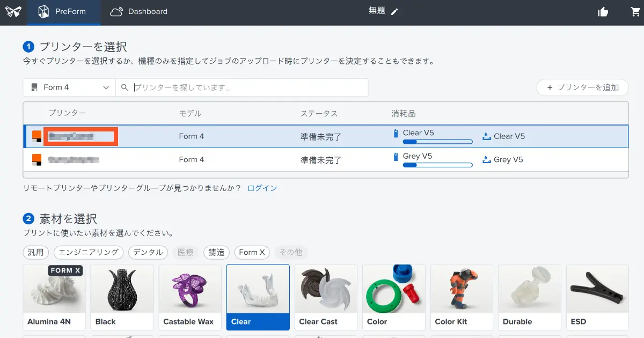The width and height of the screenshot is (644, 338).
Task: Click the Clear V5 cartridge icon
Action: pos(397,133)
